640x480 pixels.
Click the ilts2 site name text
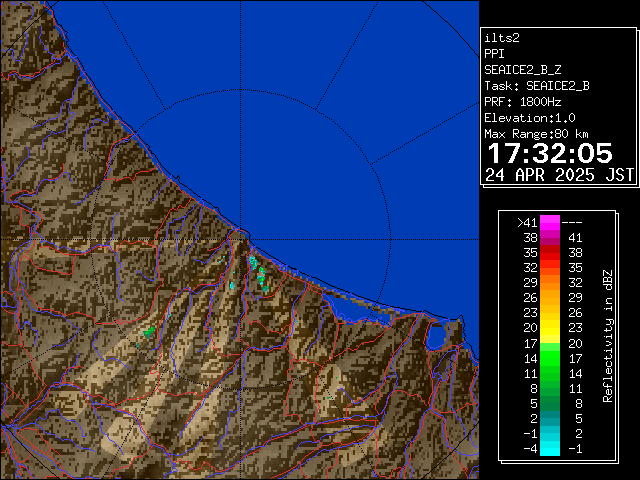click(502, 38)
